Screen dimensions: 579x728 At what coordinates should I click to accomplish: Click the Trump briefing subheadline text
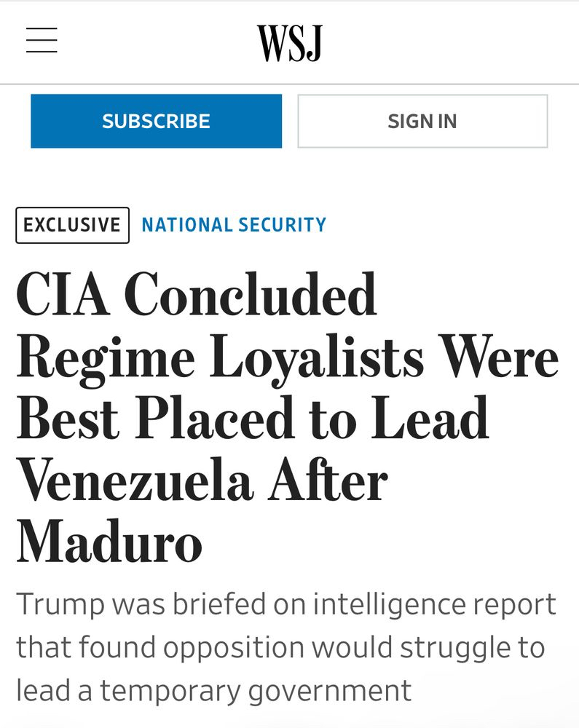284,646
